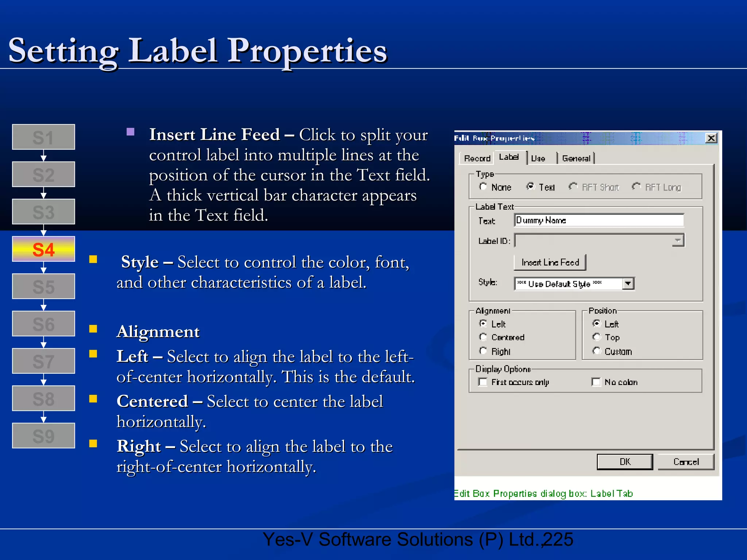
Task: Close the Edit Box Properties dialog
Action: (711, 138)
